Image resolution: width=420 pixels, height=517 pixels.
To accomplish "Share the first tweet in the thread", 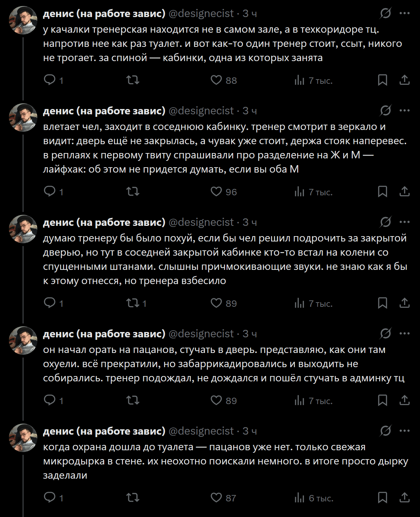I will click(x=404, y=80).
